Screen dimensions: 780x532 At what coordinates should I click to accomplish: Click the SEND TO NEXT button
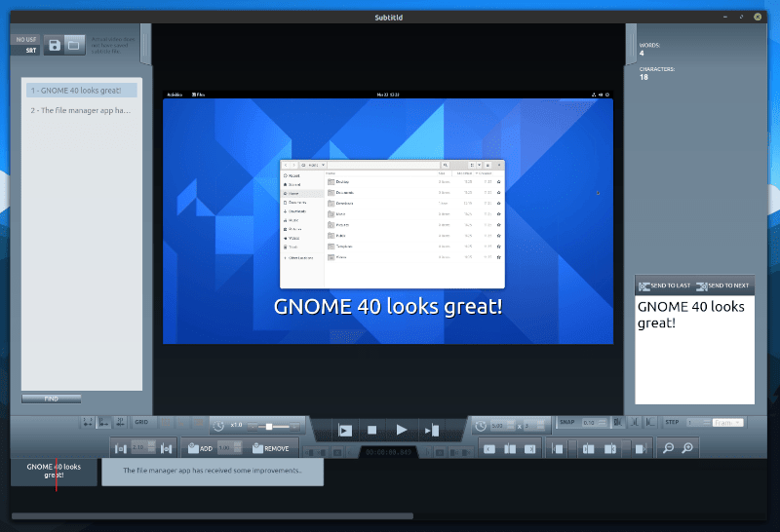tap(723, 285)
